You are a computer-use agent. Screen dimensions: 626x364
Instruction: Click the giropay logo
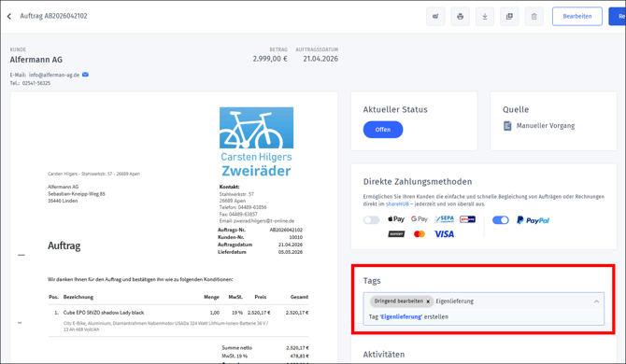tap(467, 219)
